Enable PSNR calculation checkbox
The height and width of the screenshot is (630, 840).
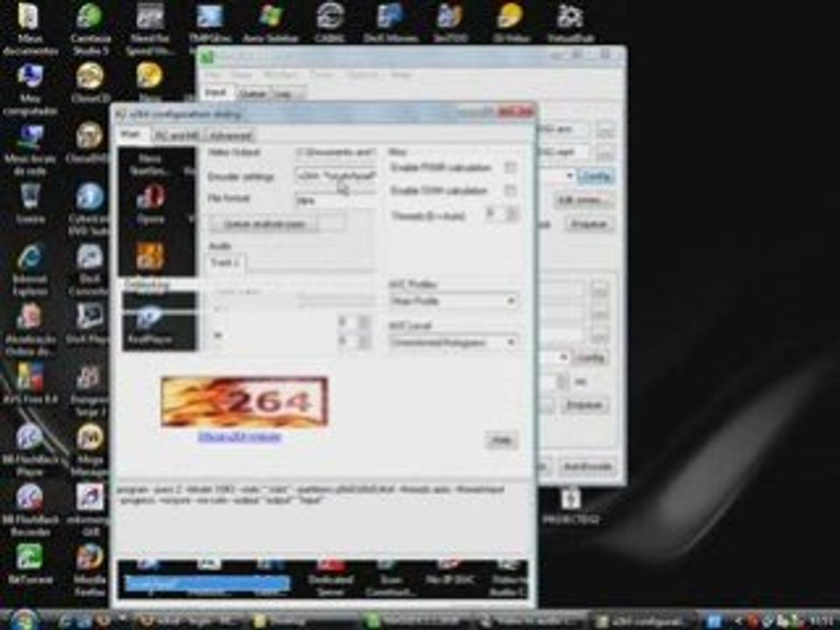510,168
